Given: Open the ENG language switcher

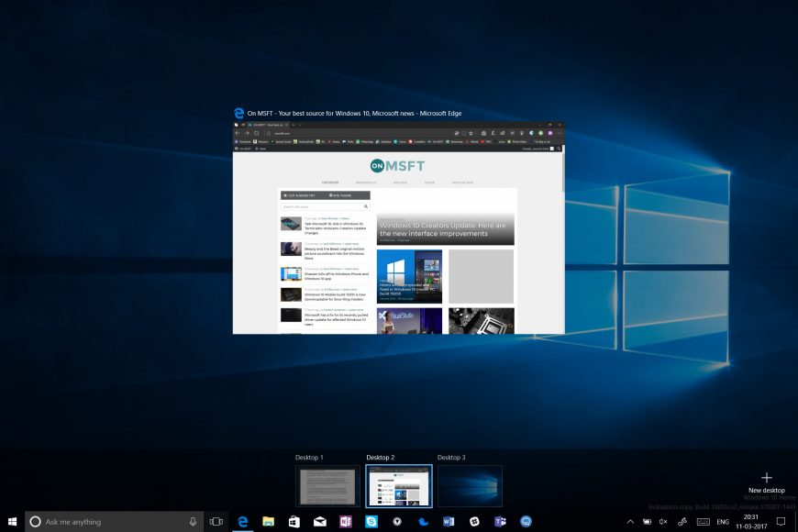Looking at the screenshot, I should tap(723, 521).
